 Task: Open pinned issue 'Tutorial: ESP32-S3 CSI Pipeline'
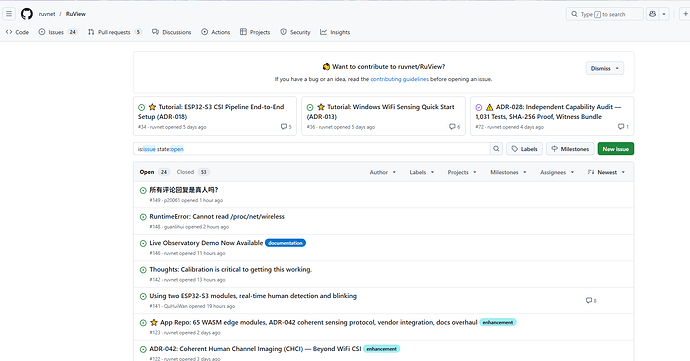[211, 112]
